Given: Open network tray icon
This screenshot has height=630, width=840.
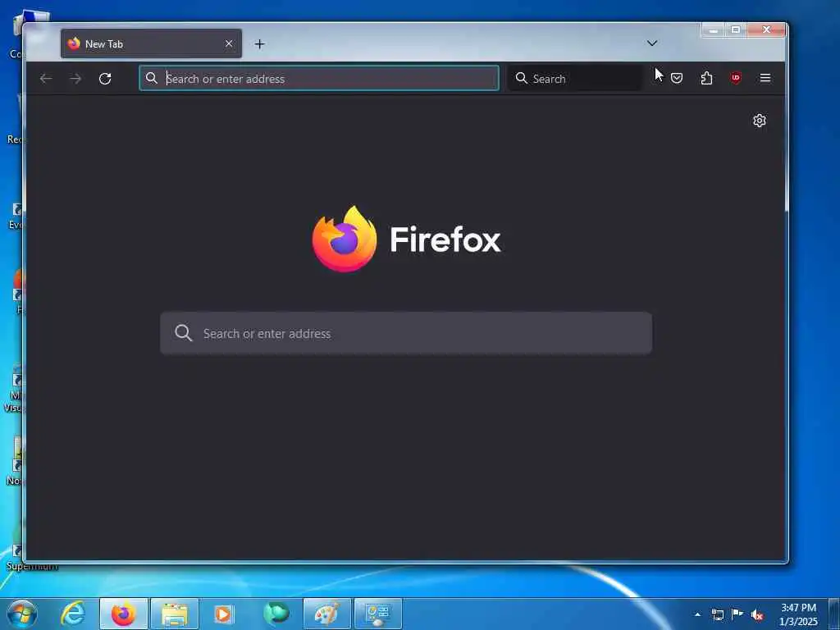Looking at the screenshot, I should point(717,614).
